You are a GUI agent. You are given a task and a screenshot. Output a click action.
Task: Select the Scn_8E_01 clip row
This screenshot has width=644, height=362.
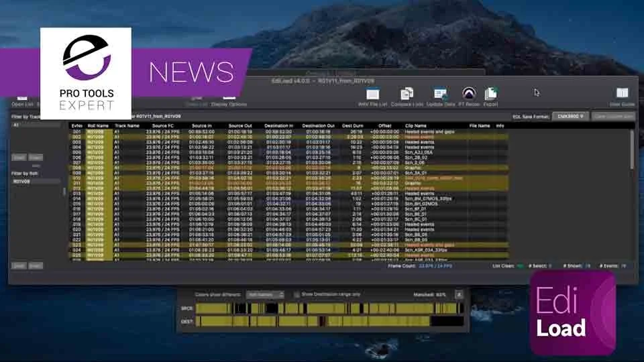click(288, 214)
